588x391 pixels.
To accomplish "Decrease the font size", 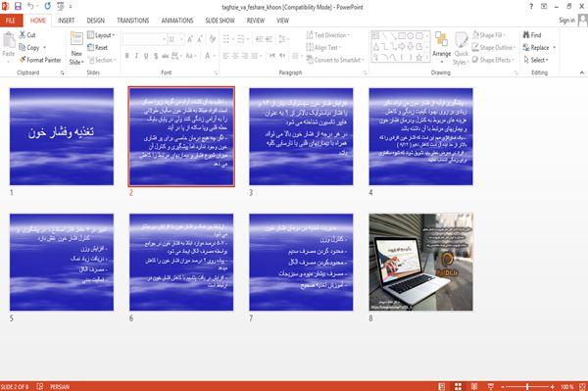I will 200,39.
